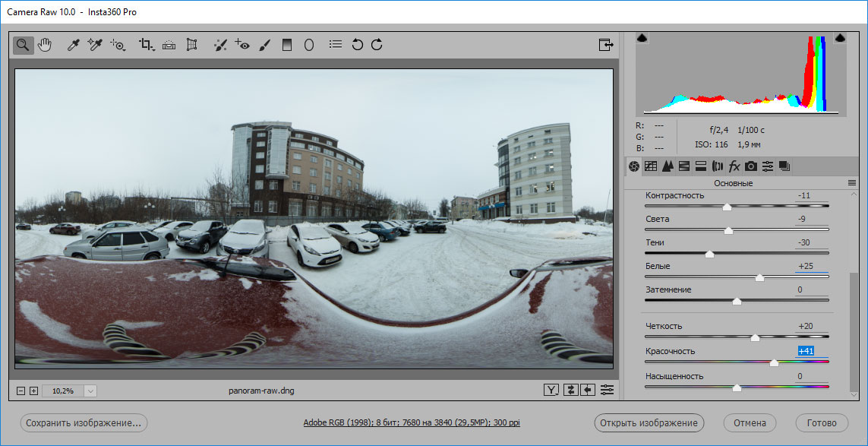Activate the Straighten tool
This screenshot has height=446, width=868.
[x=169, y=45]
